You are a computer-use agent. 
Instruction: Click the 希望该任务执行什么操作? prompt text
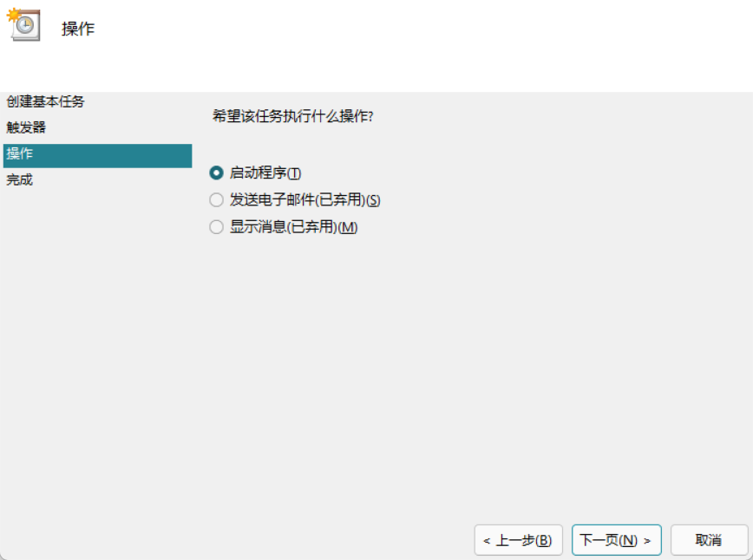(x=293, y=116)
